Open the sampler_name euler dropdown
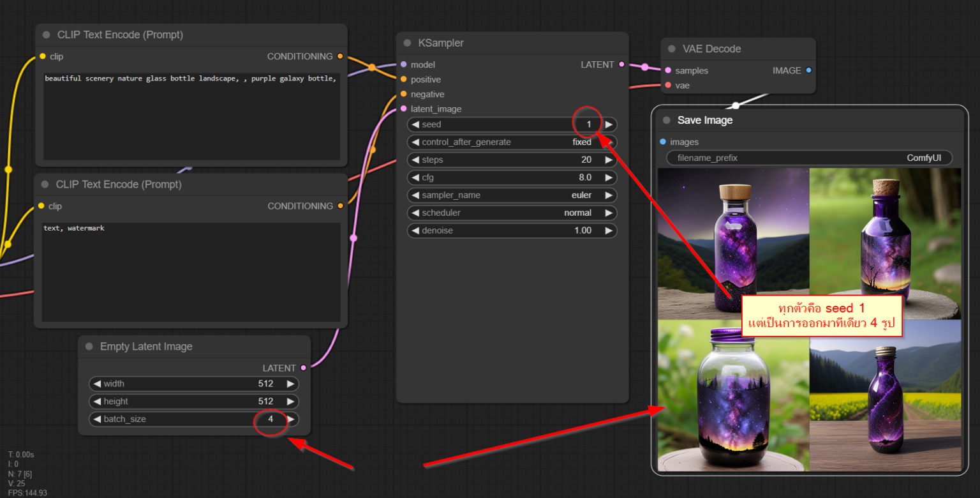 (x=512, y=195)
